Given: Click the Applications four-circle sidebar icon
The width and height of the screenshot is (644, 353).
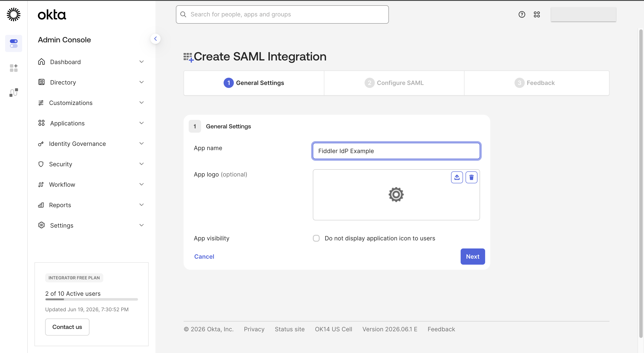Looking at the screenshot, I should coord(42,123).
